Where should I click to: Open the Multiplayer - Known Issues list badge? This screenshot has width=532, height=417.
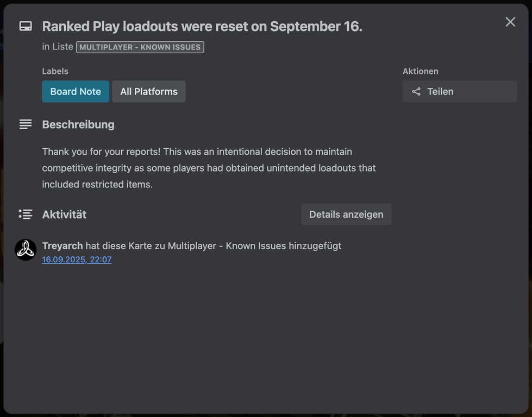click(x=140, y=47)
